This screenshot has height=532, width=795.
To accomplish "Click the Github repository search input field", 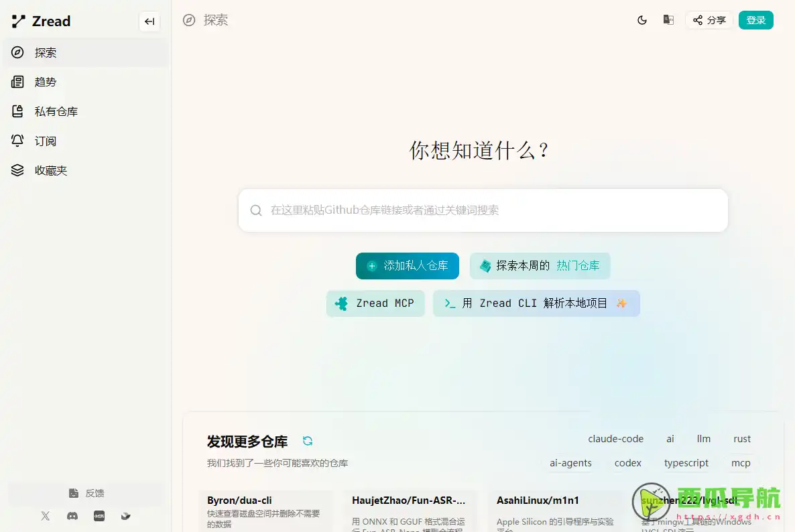I will (483, 210).
